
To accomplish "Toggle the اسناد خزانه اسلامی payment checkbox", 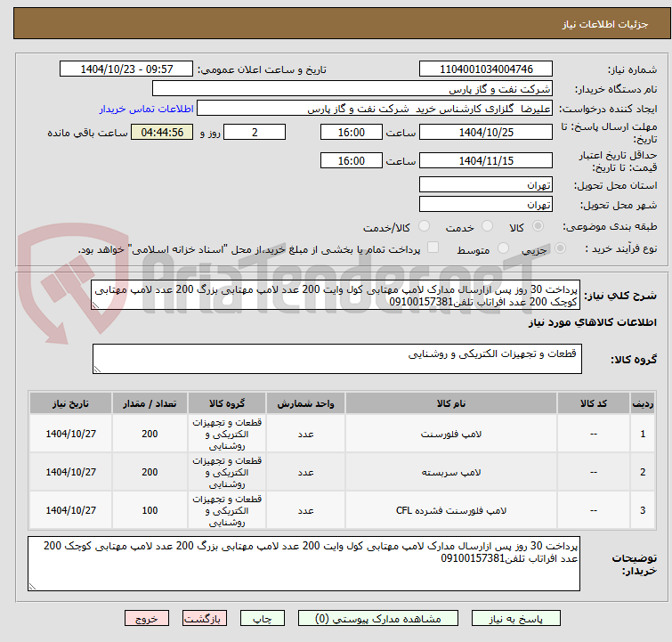I will [433, 248].
